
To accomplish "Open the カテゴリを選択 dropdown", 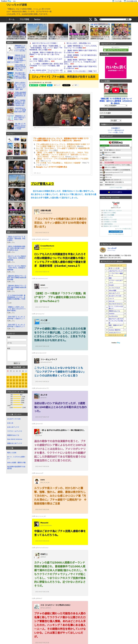I will pyautogui.click(x=116, y=113).
